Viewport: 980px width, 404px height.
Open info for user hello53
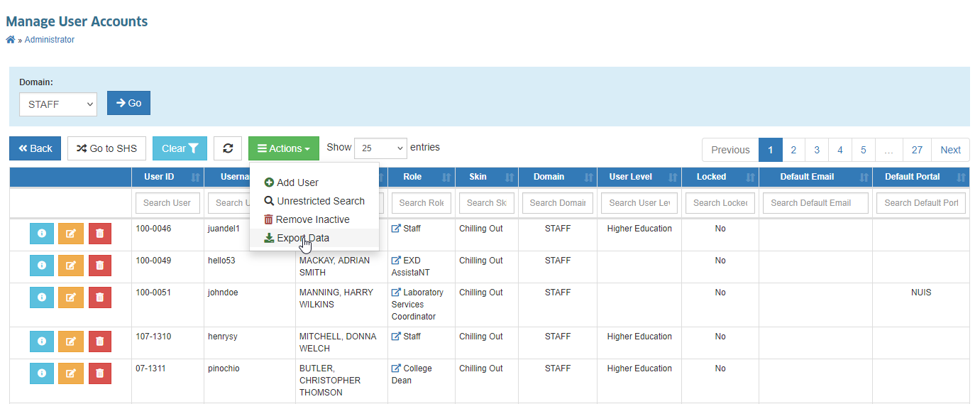pos(42,265)
